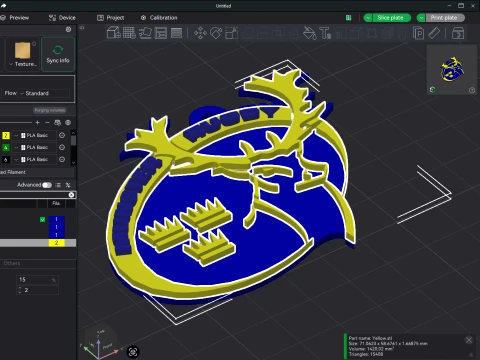Edit filament 4 preset circular icon
Viewport: 480px width, 360px height.
click(62, 147)
